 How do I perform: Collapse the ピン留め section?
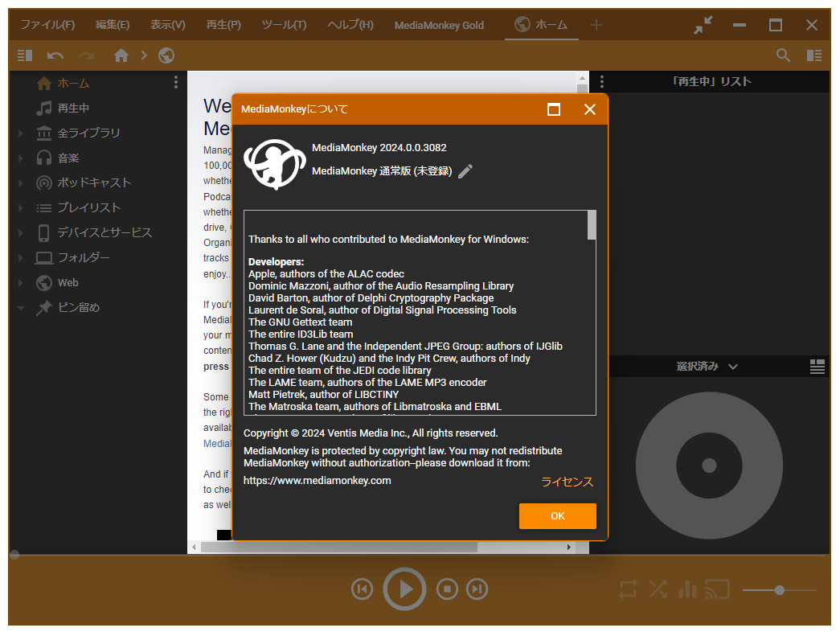[20, 307]
